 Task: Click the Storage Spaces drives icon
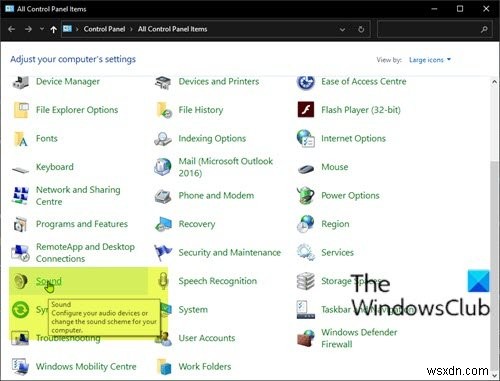click(306, 281)
